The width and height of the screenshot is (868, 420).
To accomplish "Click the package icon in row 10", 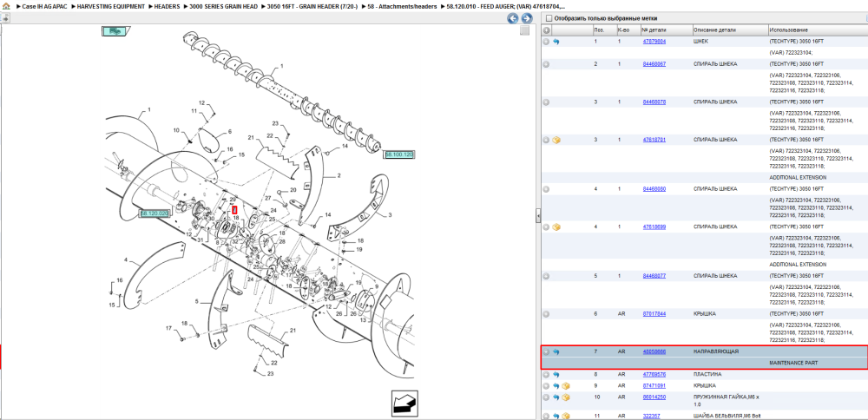I will [x=565, y=397].
